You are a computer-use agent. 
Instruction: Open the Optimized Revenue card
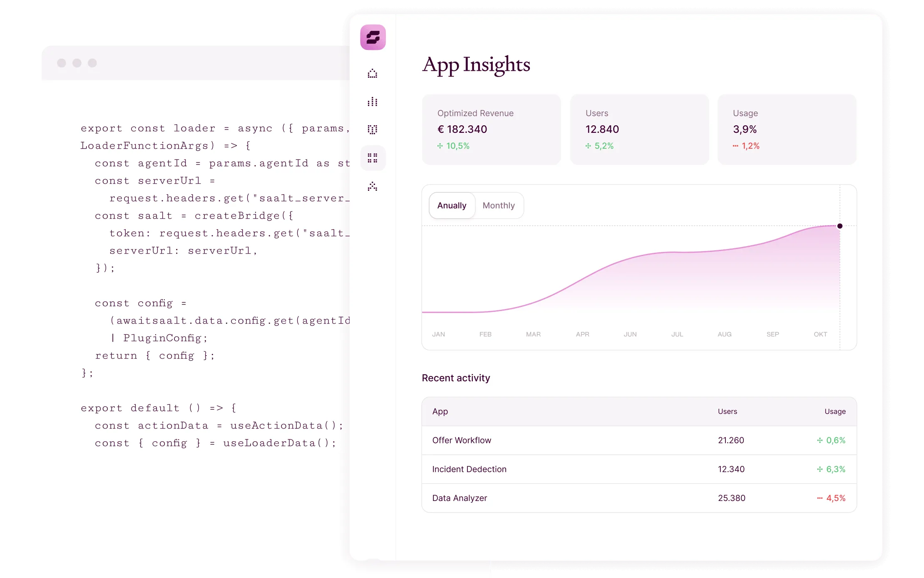tap(491, 129)
